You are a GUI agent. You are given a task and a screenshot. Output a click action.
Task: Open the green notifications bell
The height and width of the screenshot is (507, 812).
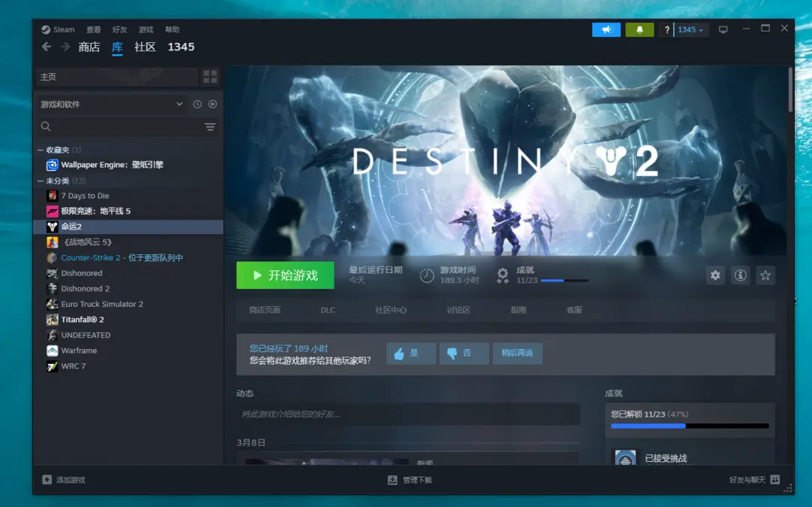coord(640,29)
